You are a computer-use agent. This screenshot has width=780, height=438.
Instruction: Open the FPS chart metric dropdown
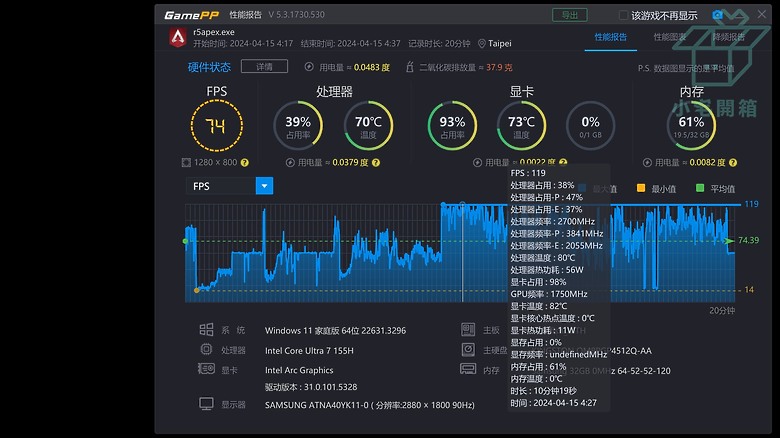point(264,186)
